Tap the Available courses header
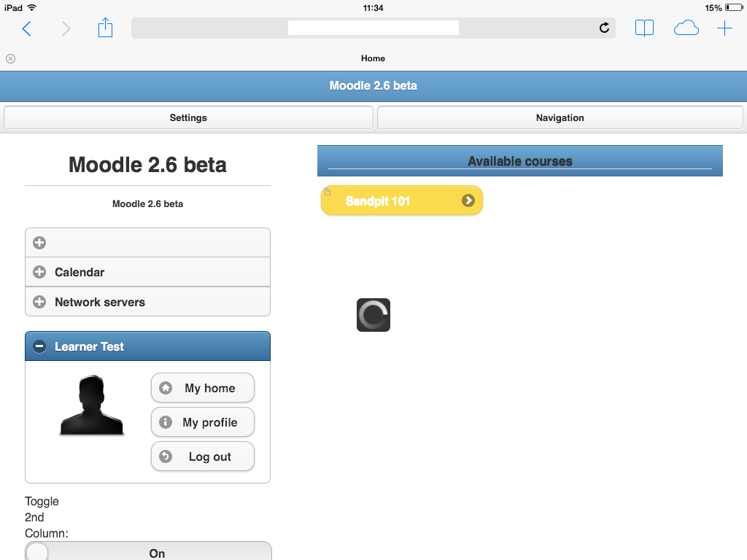 click(x=519, y=161)
